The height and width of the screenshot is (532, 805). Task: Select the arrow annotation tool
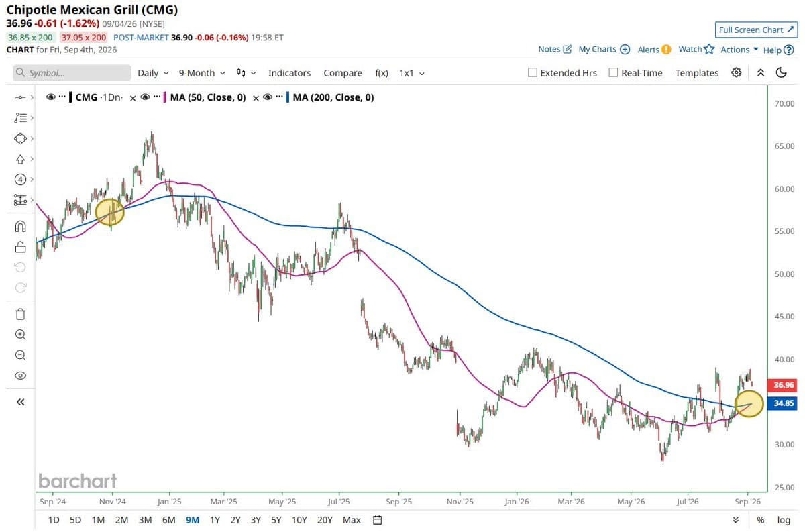[20, 159]
